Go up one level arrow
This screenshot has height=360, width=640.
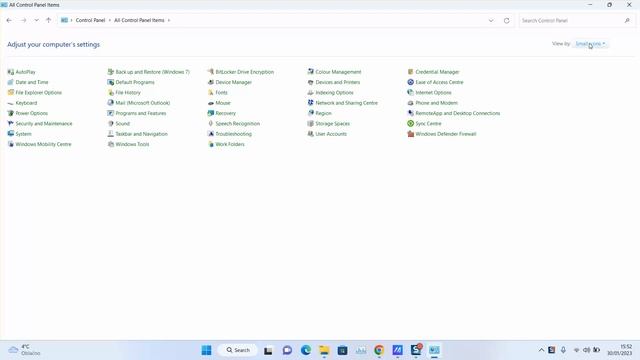point(49,20)
